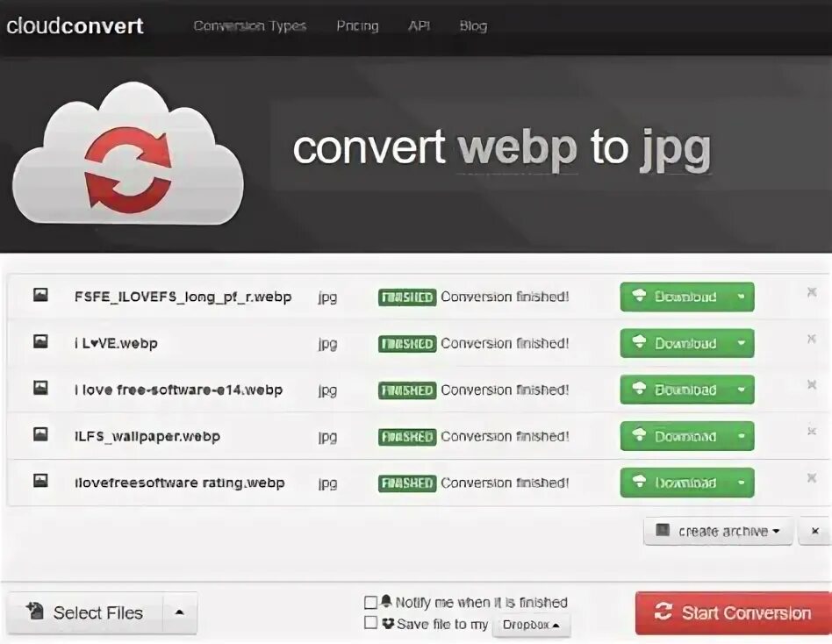Expand download options for ILFS_wallpaper.webp
The width and height of the screenshot is (832, 644).
click(742, 436)
